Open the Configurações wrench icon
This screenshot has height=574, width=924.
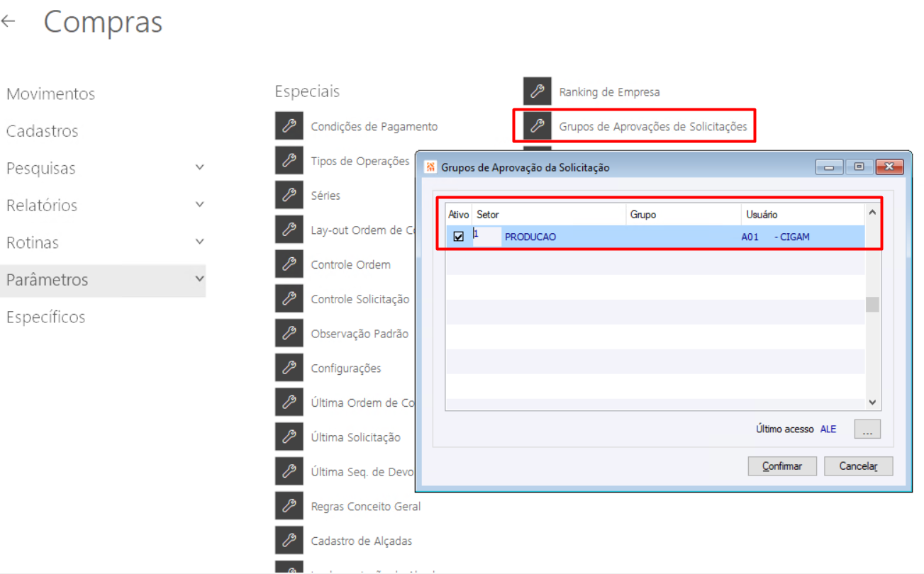coord(289,368)
